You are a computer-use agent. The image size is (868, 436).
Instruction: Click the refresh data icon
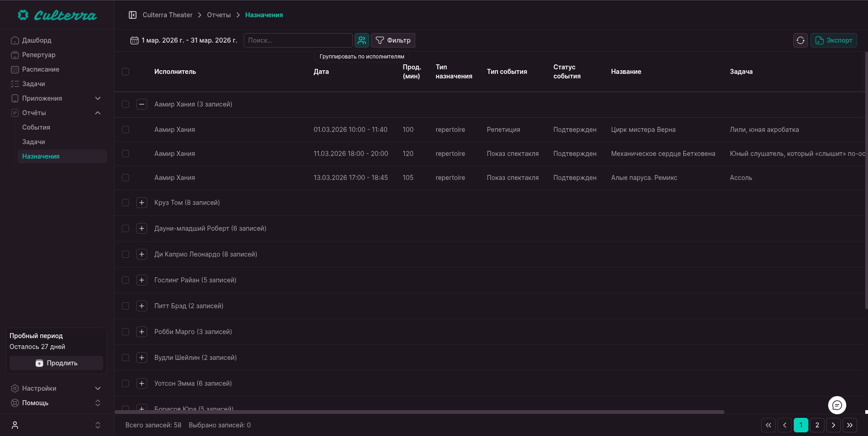pyautogui.click(x=800, y=40)
